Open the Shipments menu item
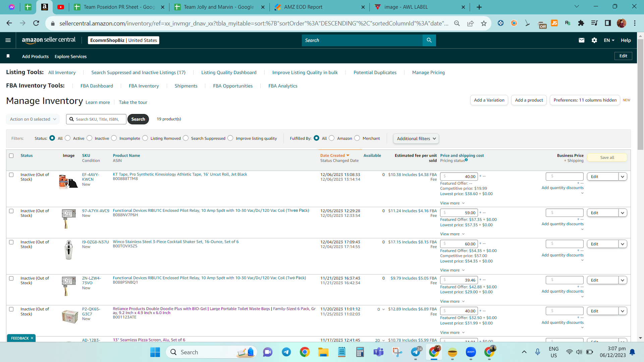Viewport: 644px width, 362px height. [x=186, y=86]
